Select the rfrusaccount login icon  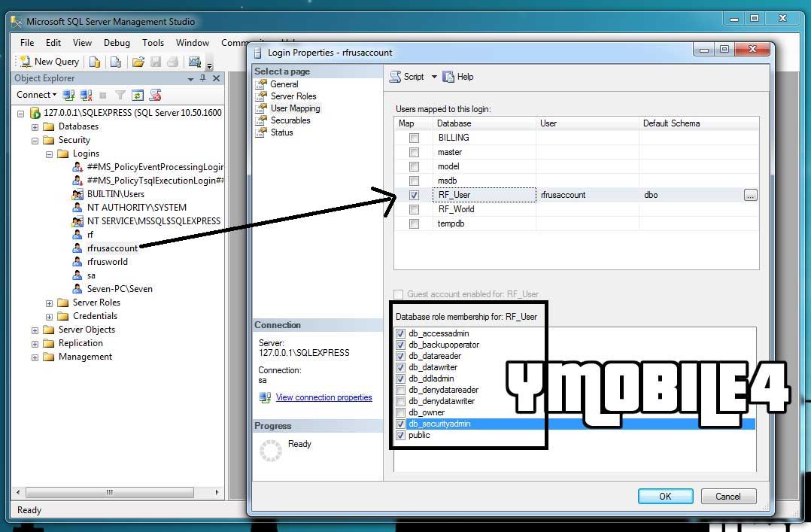(x=77, y=248)
